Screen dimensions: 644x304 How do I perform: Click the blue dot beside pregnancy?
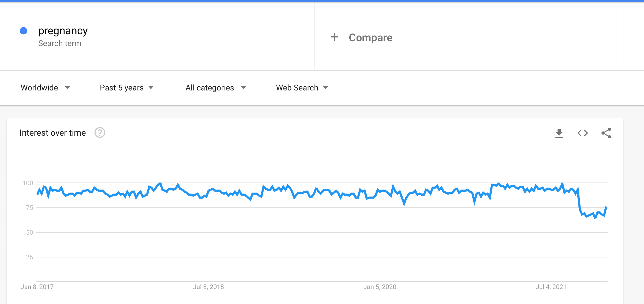24,31
